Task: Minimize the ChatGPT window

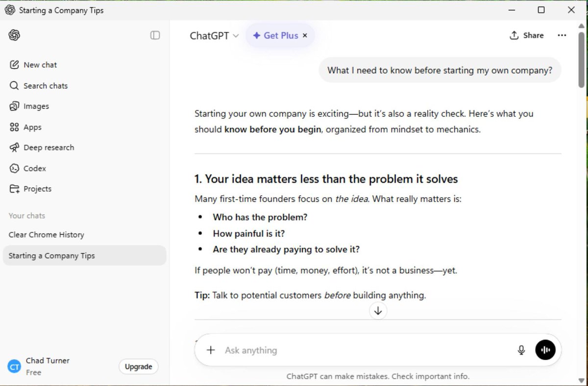Action: coord(511,10)
